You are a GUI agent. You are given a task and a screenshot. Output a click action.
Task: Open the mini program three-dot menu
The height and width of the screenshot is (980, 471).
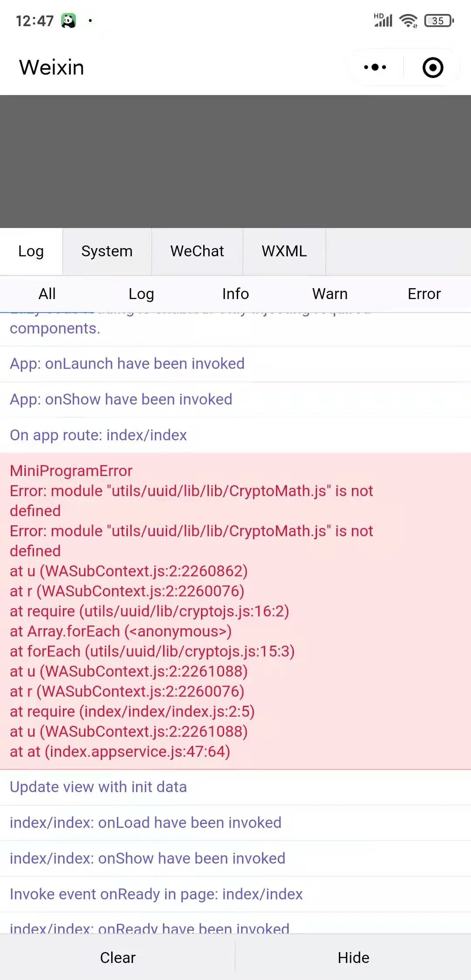pyautogui.click(x=375, y=67)
